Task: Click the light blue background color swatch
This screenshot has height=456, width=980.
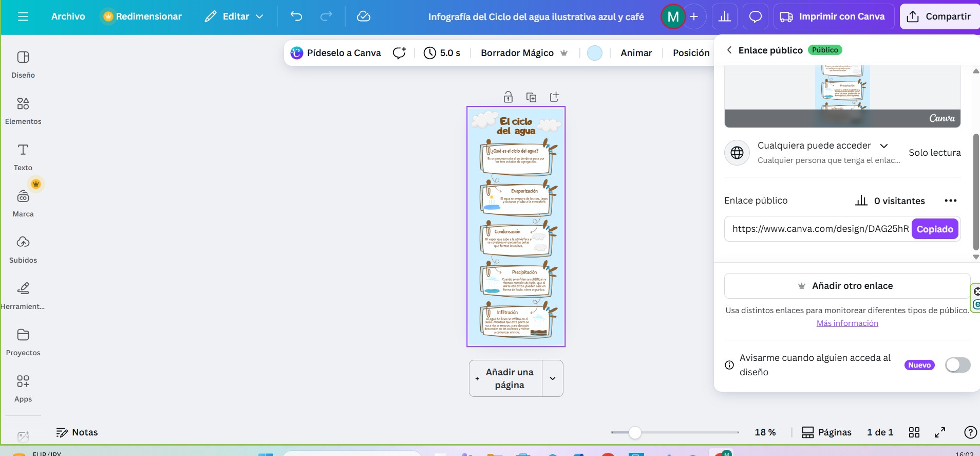Action: coord(594,53)
